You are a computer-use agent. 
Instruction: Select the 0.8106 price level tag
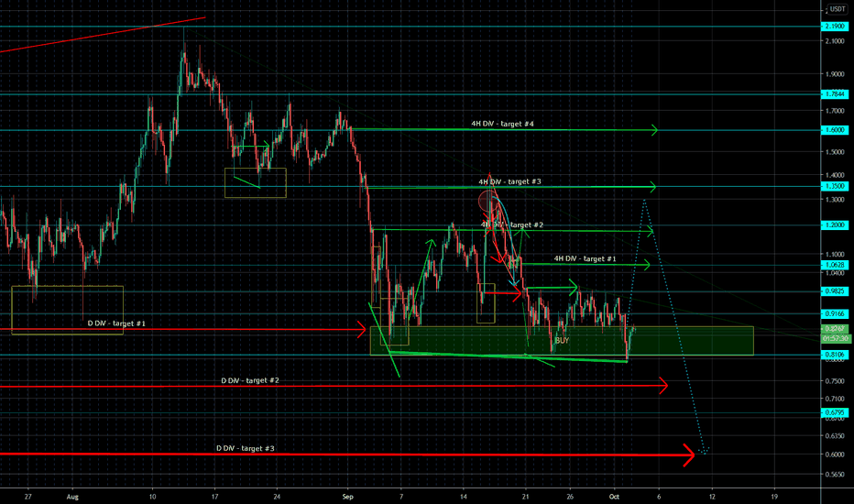[x=835, y=355]
